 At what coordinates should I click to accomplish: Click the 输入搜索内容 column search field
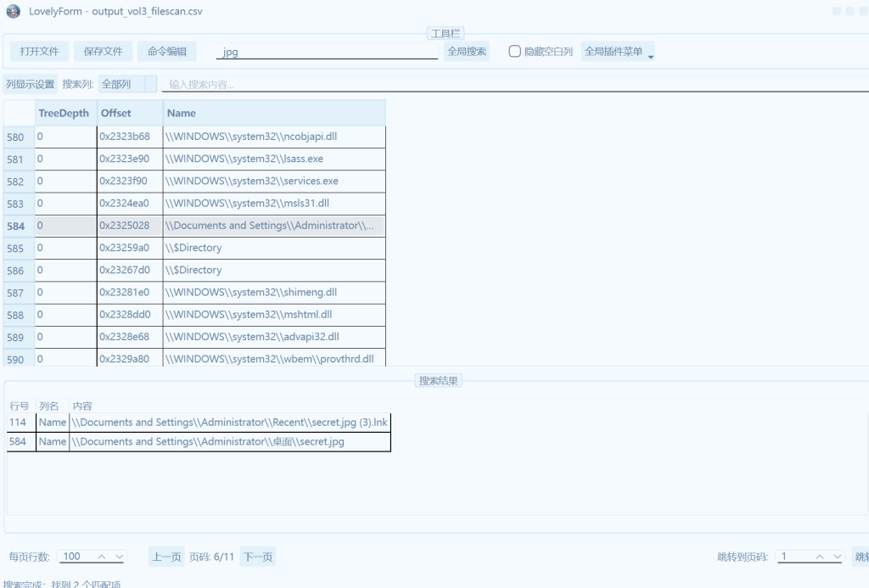tap(509, 84)
